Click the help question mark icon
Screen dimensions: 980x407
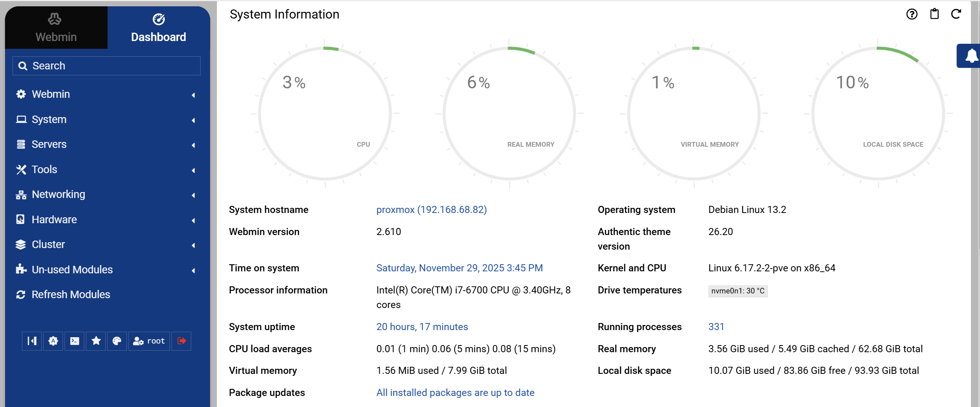911,14
